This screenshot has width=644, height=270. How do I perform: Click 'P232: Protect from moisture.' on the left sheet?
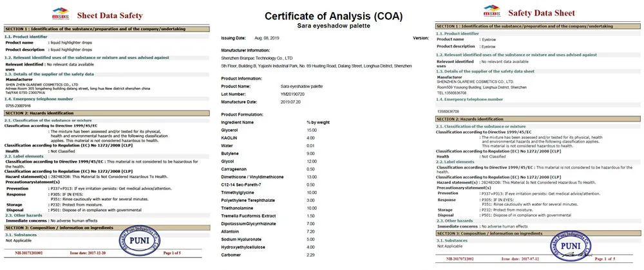(72, 204)
